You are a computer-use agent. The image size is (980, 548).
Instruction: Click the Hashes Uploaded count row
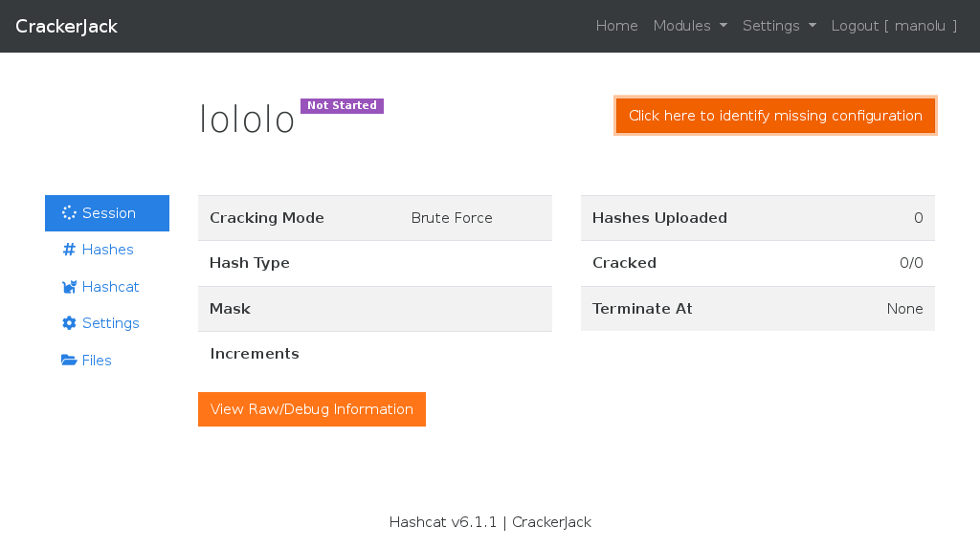coord(758,218)
